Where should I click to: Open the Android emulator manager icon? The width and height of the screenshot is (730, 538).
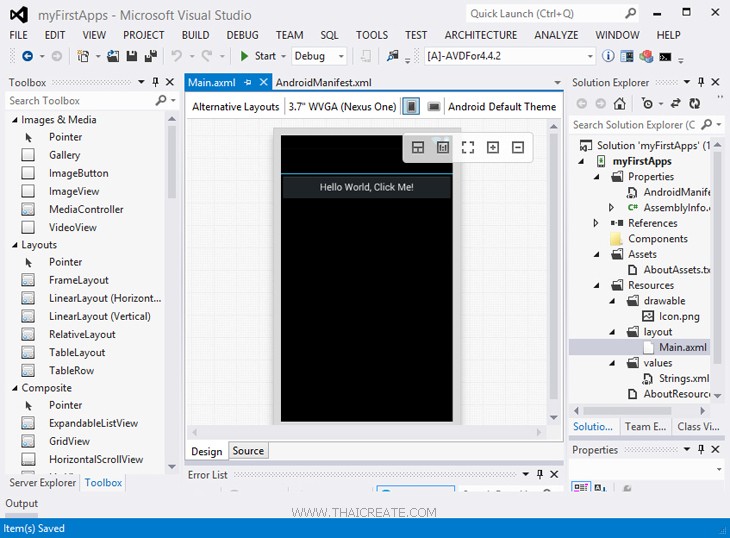pyautogui.click(x=627, y=56)
